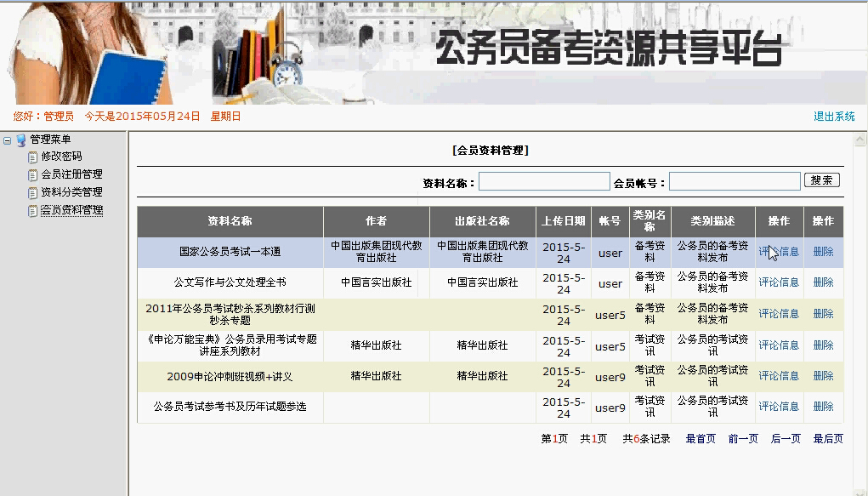Viewport: 868px width, 496px height.
Task: Delete the 2009申论冲刺班视频+讲义 row
Action: pyautogui.click(x=823, y=376)
